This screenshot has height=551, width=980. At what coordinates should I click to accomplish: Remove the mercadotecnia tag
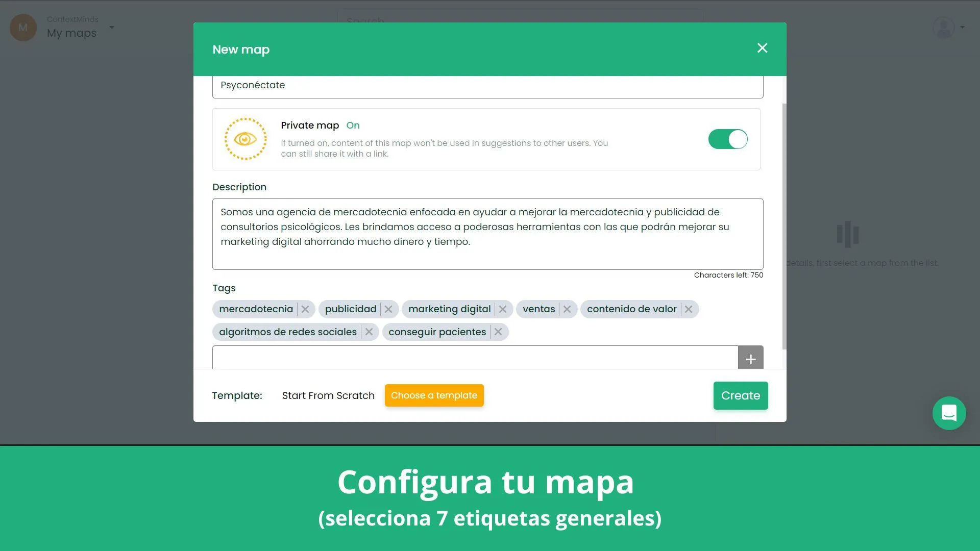pos(306,309)
